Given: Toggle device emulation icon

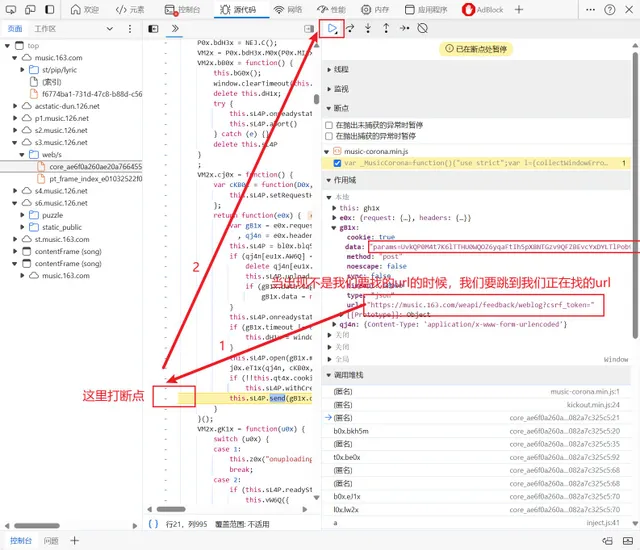Looking at the screenshot, I should [30, 9].
